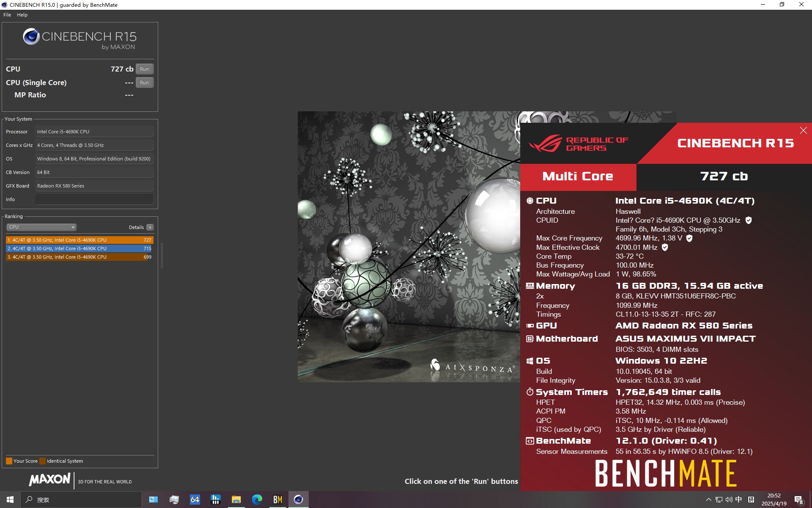Screen dimensions: 812x508
Task: Click the GPU section icon
Action: coord(529,326)
